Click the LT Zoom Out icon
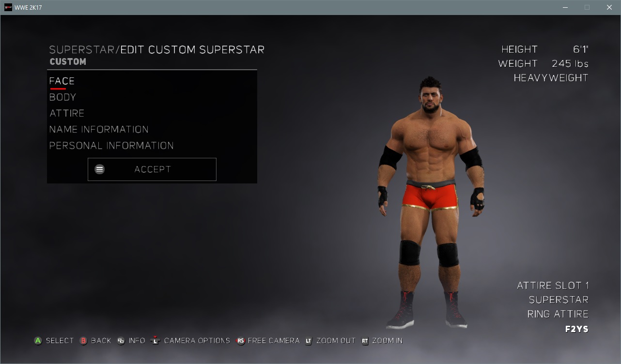This screenshot has width=621, height=364. (309, 341)
